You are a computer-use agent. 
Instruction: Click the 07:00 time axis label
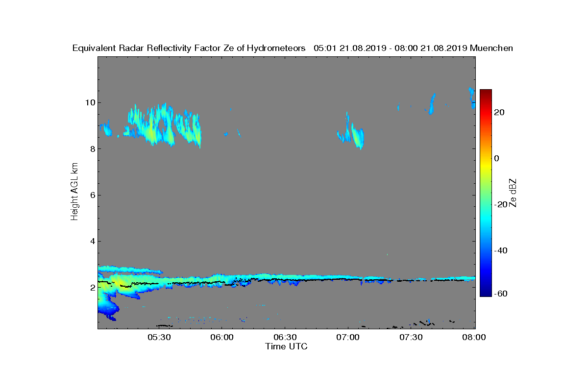348,338
